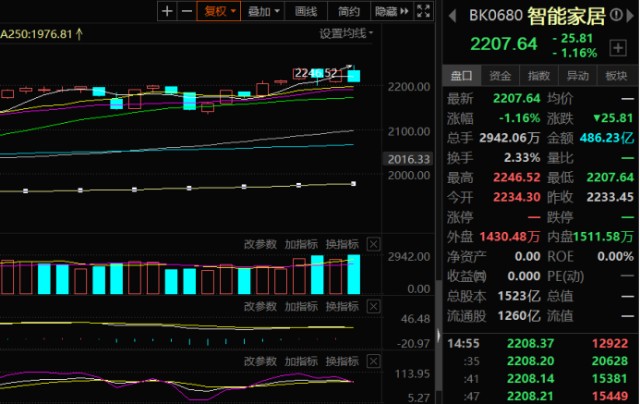The image size is (640, 404).
Task: Hide the side panel via 隐藏
Action: pyautogui.click(x=386, y=11)
